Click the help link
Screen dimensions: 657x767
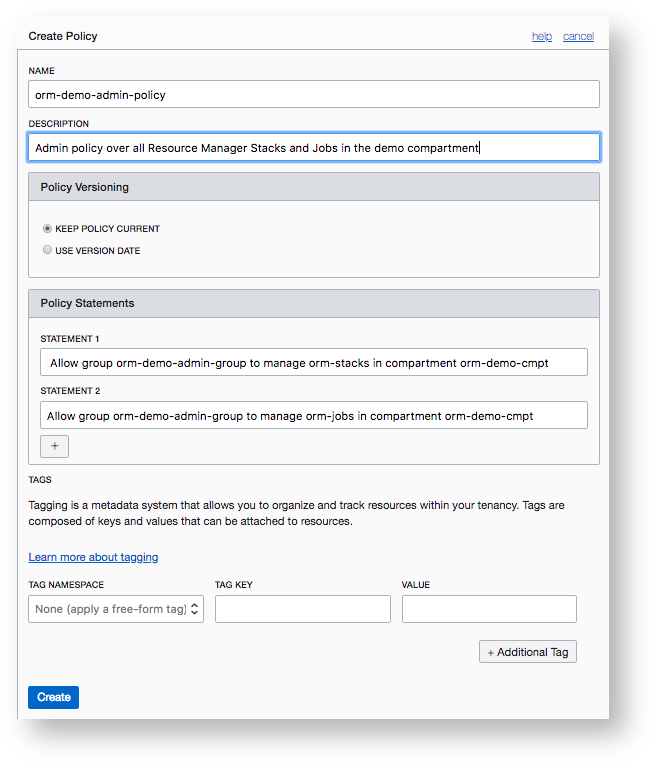541,36
